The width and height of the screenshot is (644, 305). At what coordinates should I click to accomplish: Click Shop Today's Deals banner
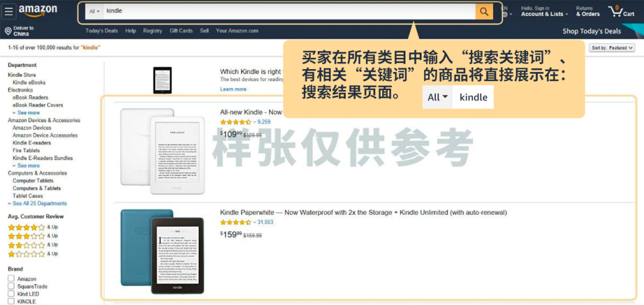click(592, 31)
